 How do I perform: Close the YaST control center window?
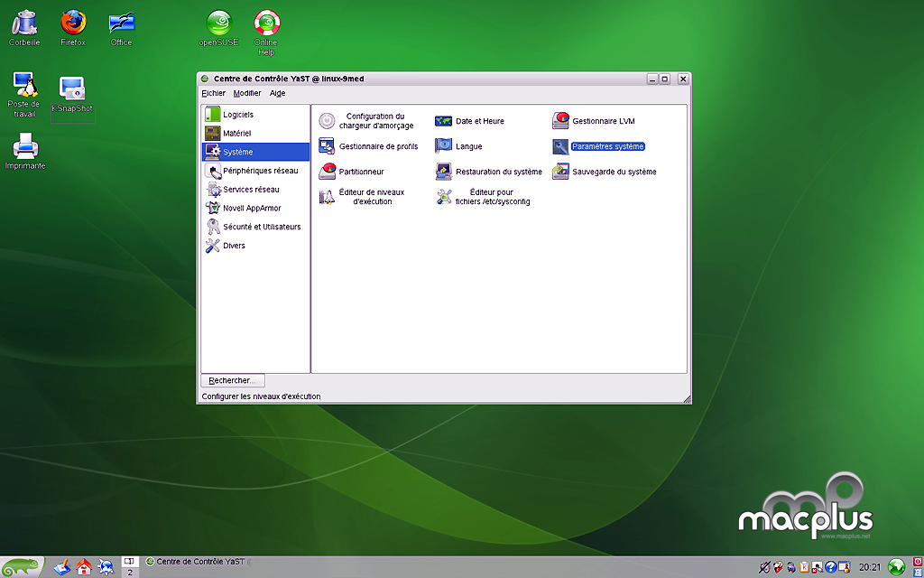(x=683, y=79)
